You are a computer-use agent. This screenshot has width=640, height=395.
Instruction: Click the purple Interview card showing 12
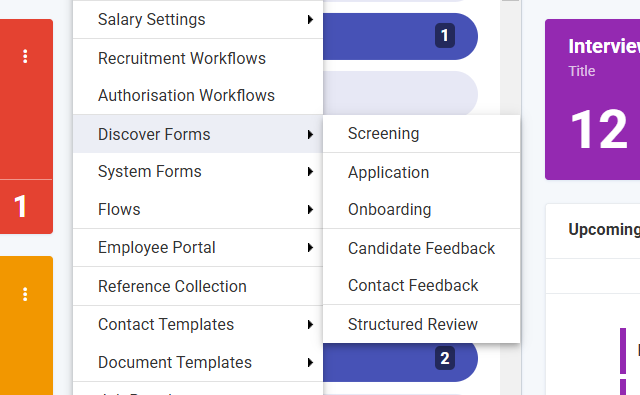point(593,99)
